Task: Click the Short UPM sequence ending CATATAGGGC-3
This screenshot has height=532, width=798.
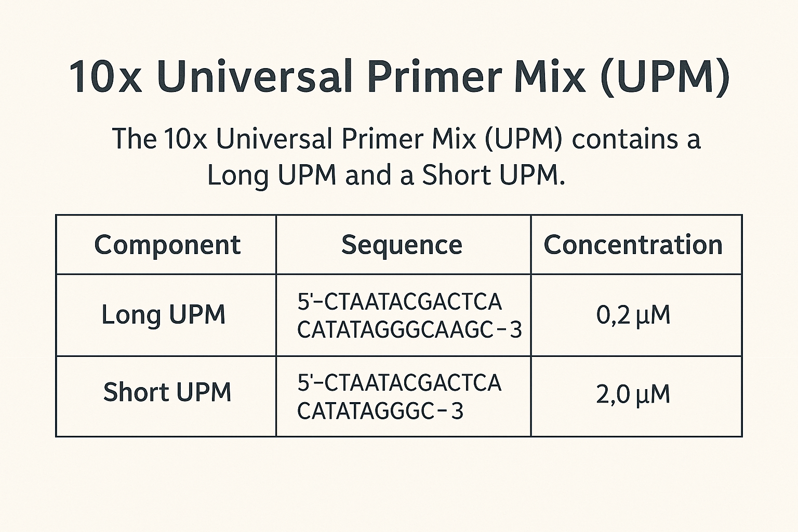Action: (x=380, y=411)
